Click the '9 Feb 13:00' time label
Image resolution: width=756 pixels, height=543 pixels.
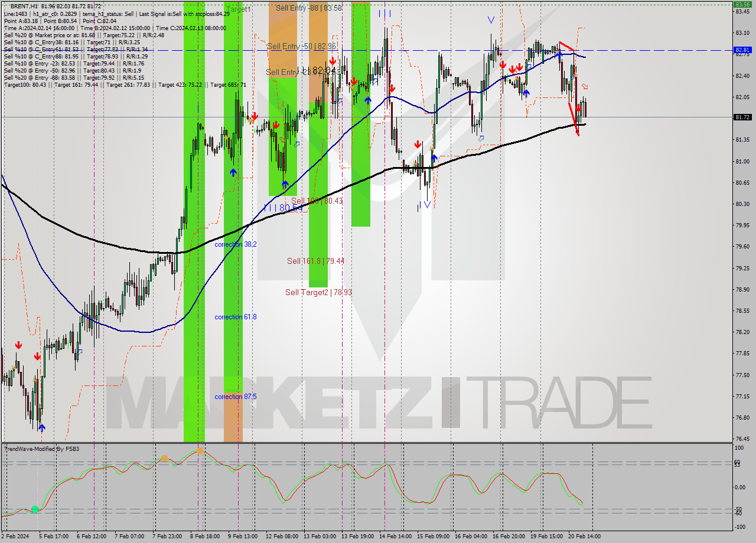[242, 537]
